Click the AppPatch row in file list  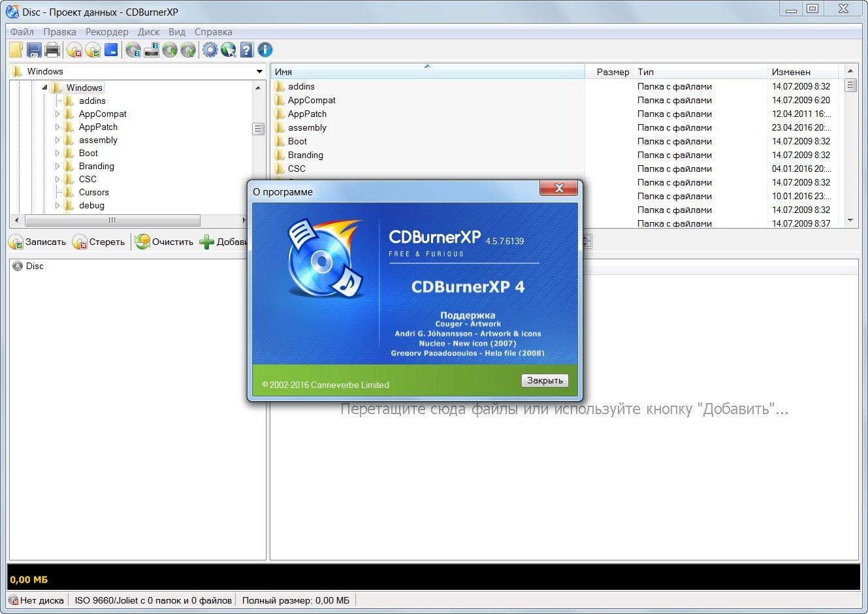pyautogui.click(x=556, y=114)
